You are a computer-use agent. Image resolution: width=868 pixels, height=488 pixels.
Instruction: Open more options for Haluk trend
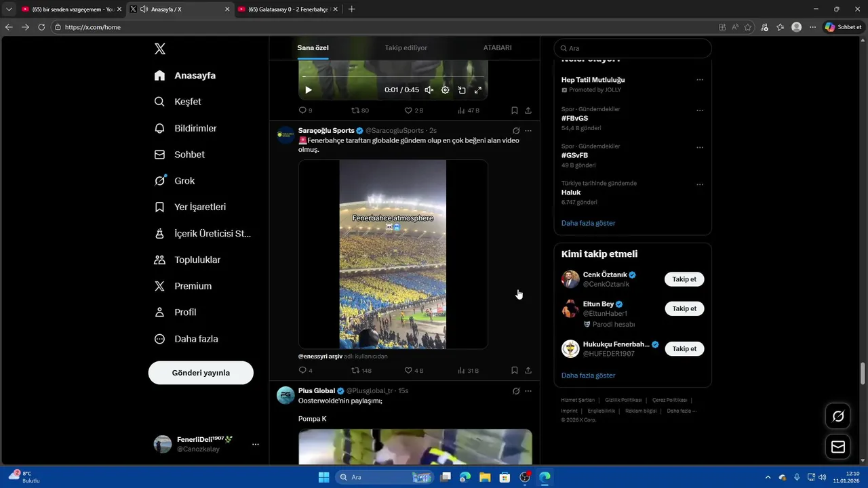pos(700,184)
